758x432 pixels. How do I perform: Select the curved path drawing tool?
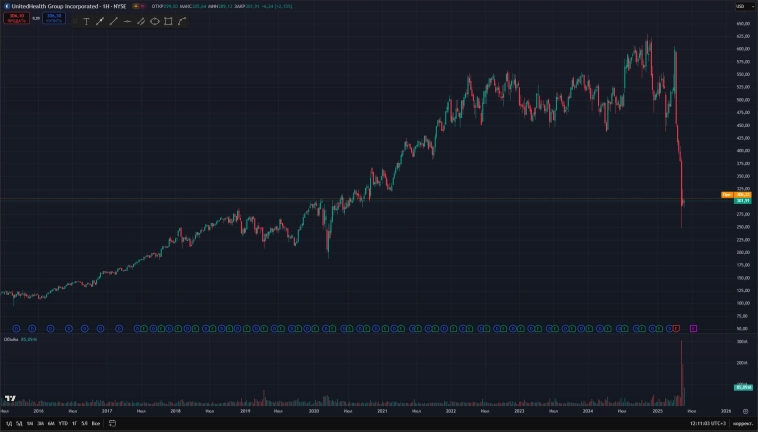click(182, 21)
